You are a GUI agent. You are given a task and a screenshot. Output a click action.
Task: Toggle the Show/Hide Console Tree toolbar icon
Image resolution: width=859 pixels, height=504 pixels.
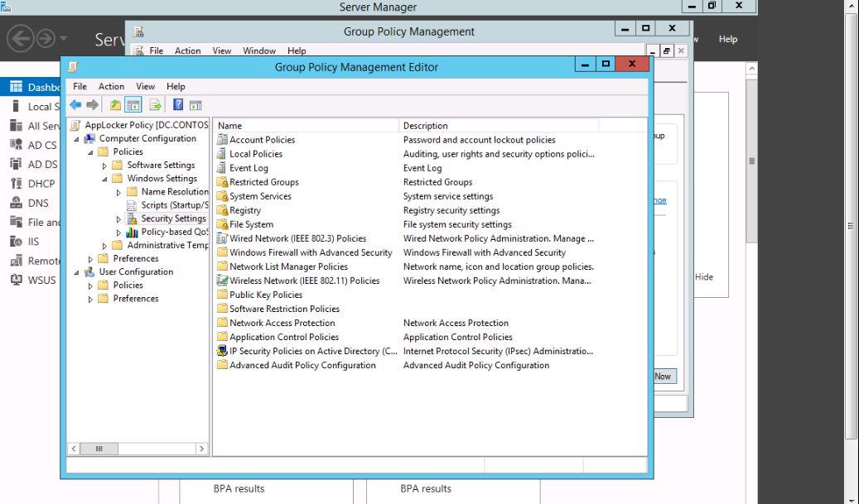(133, 104)
